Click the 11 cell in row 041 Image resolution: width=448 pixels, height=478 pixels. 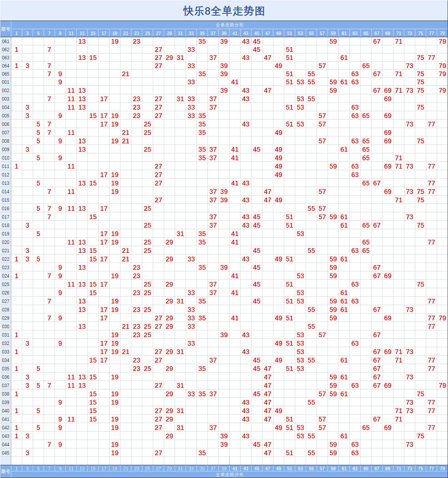pos(71,419)
